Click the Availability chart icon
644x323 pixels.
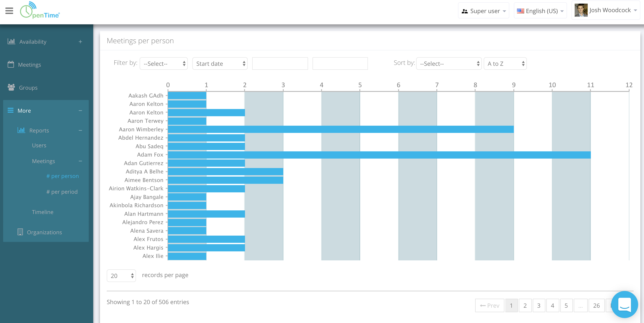tap(11, 41)
